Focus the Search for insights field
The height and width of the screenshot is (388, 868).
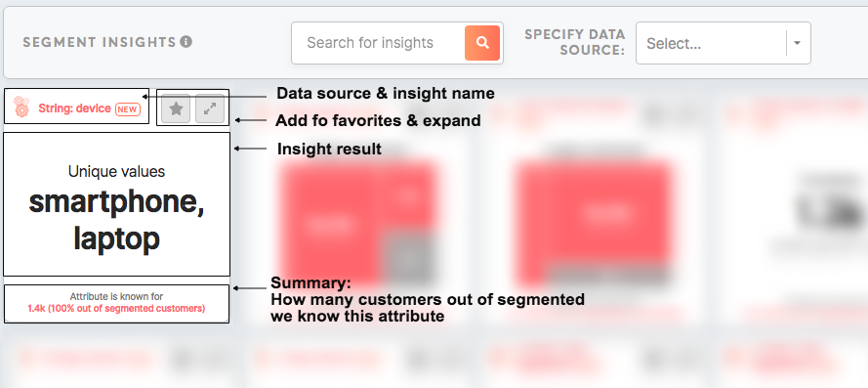tap(379, 43)
